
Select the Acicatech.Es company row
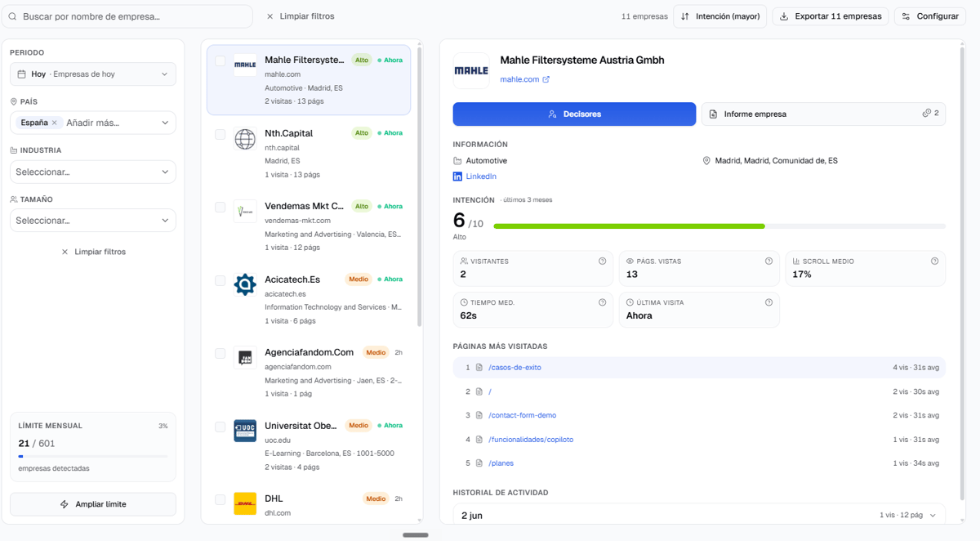click(x=309, y=298)
